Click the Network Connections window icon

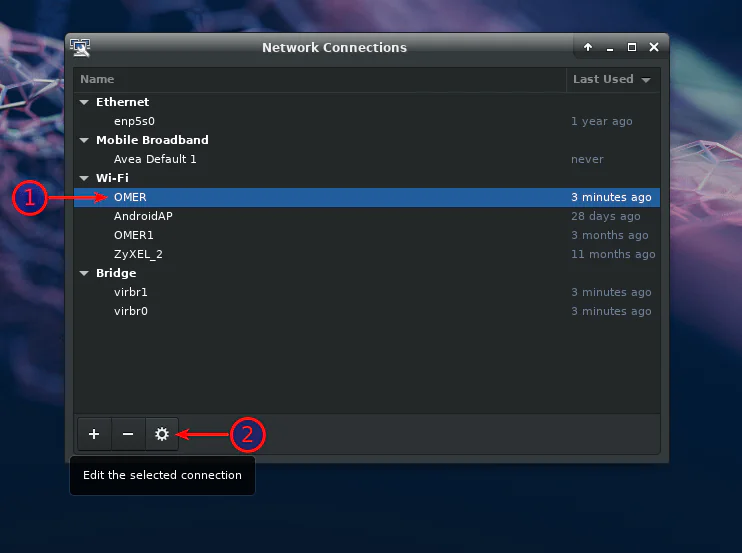81,47
